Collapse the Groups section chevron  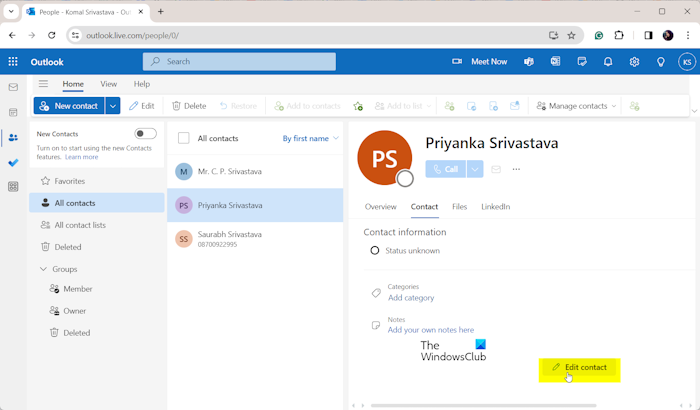43,269
